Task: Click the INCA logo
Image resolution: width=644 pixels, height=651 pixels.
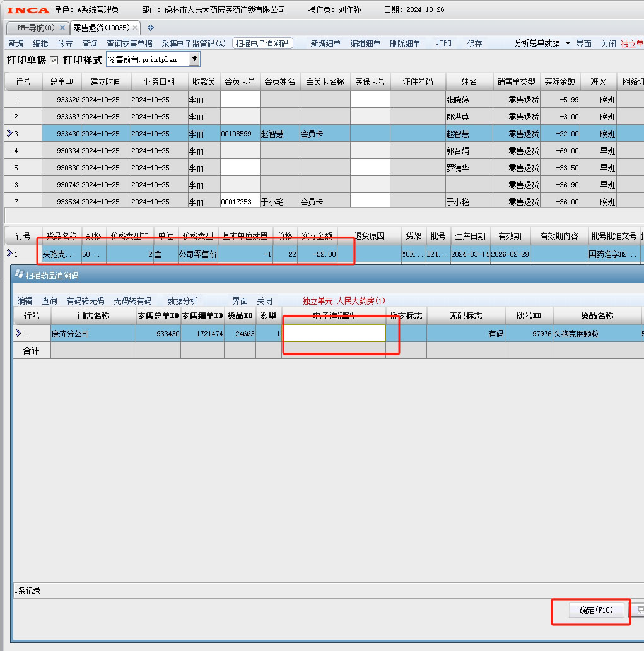Action: [28, 9]
